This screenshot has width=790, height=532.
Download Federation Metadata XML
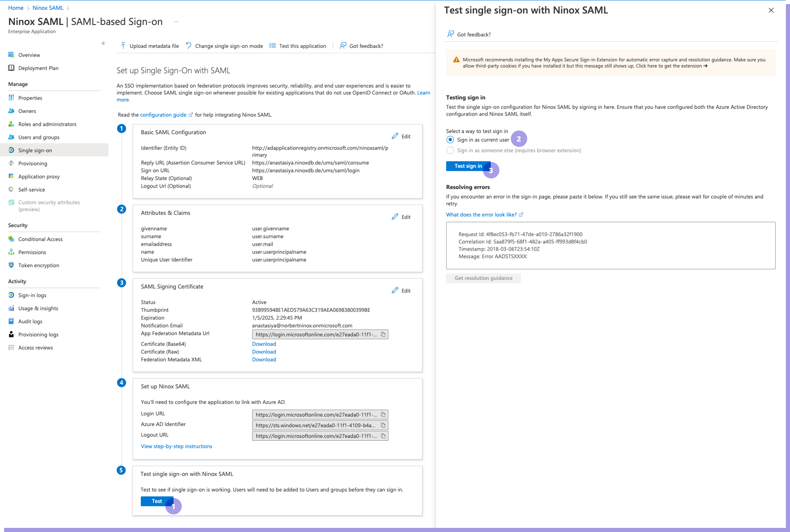(x=264, y=359)
